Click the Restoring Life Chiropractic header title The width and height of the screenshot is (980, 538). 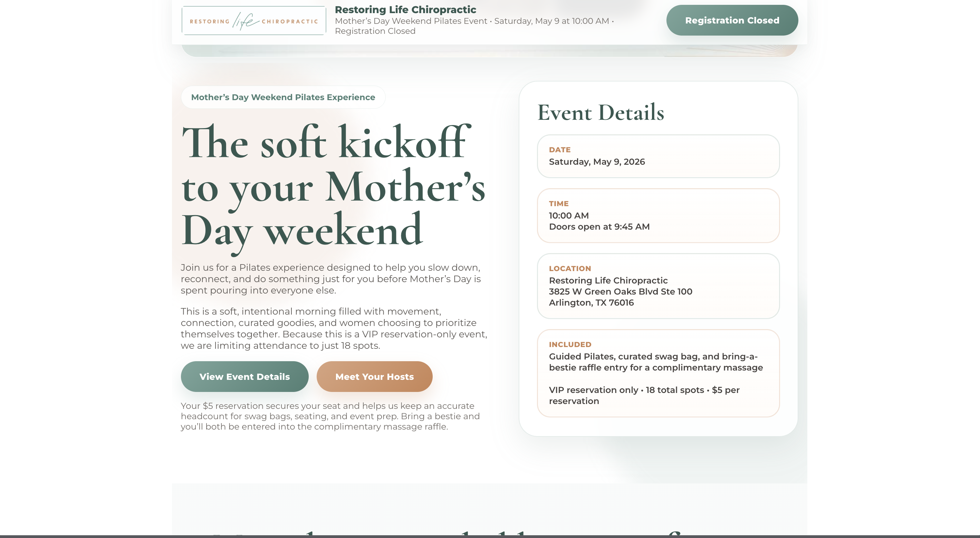(405, 10)
